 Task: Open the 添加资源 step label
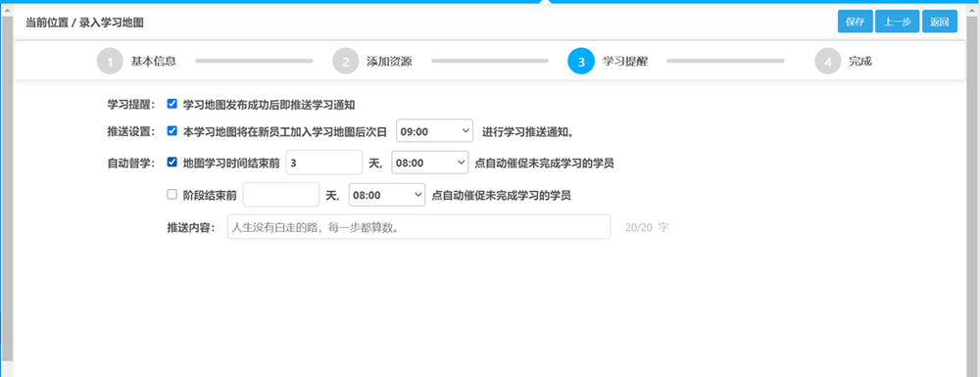tap(389, 61)
